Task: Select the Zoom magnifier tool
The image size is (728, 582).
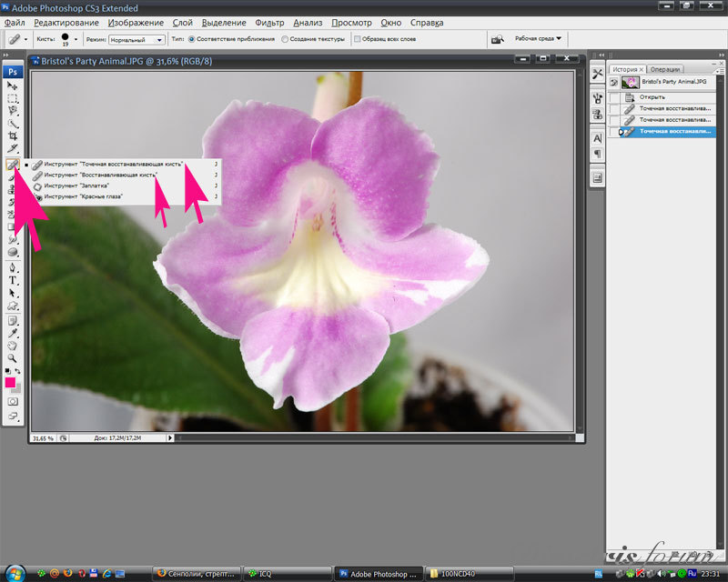Action: (x=13, y=358)
